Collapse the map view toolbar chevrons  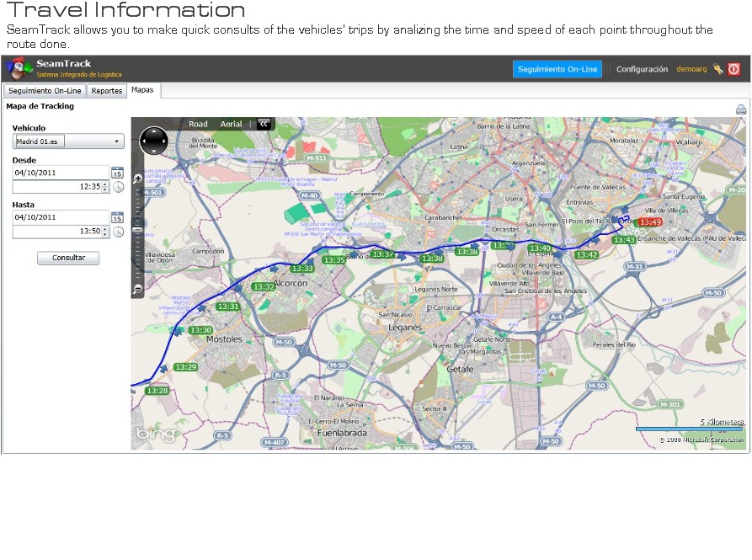[264, 125]
